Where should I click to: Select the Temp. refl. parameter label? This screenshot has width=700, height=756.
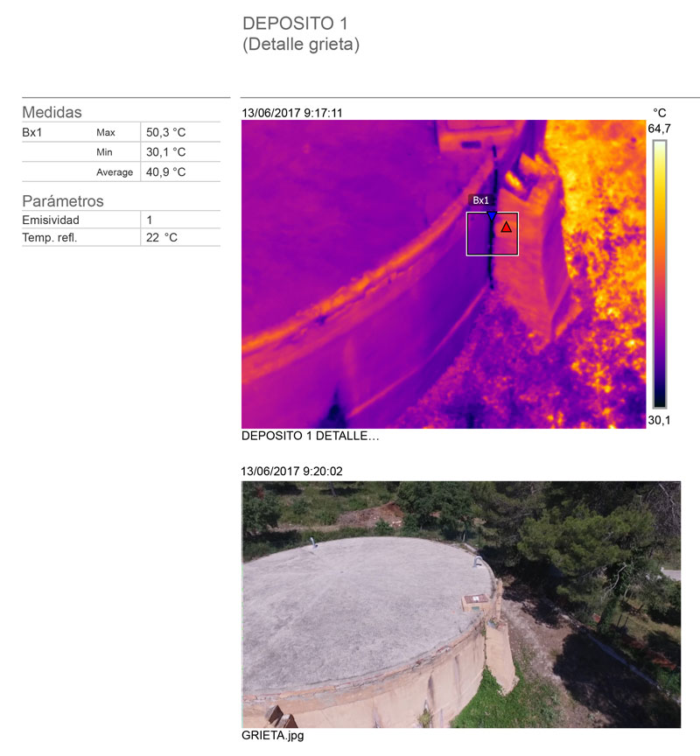tap(50, 238)
